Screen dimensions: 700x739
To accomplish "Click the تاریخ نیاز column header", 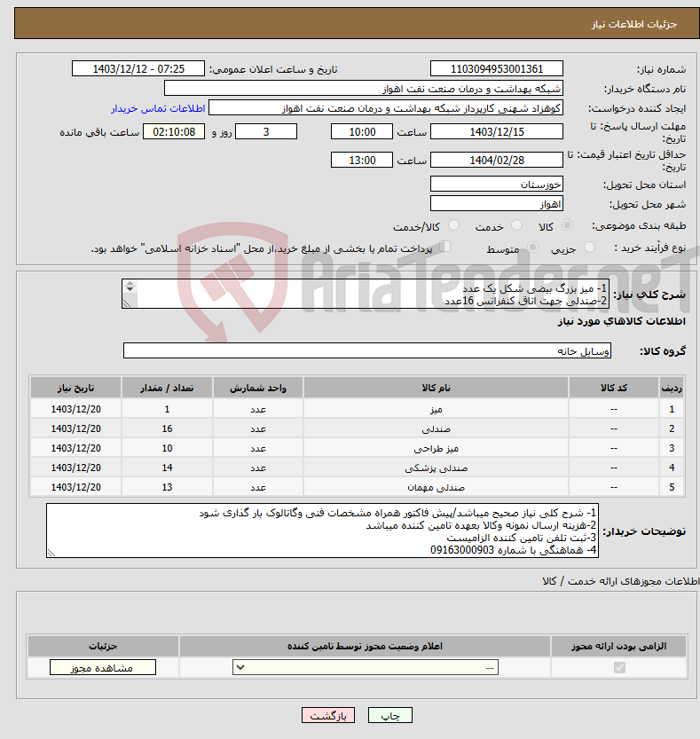I will click(76, 388).
